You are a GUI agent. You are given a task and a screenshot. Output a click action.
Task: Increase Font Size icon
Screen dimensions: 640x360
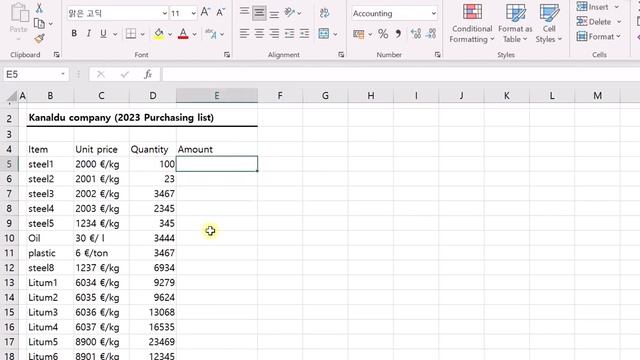(205, 13)
